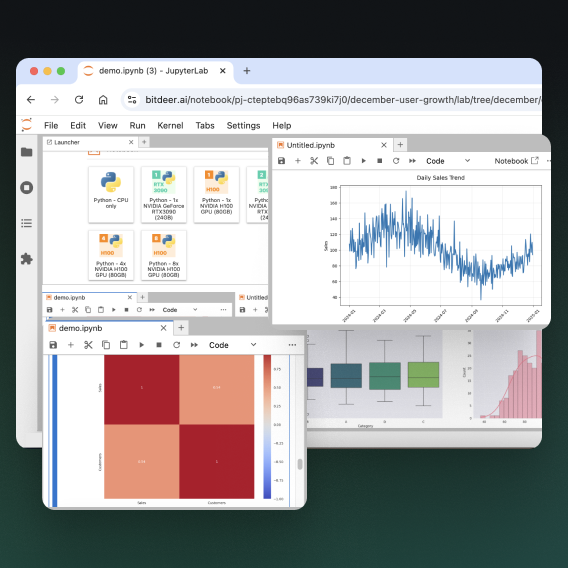Image resolution: width=568 pixels, height=568 pixels.
Task: Click the bitdeer.ai address bar URL
Action: point(343,100)
